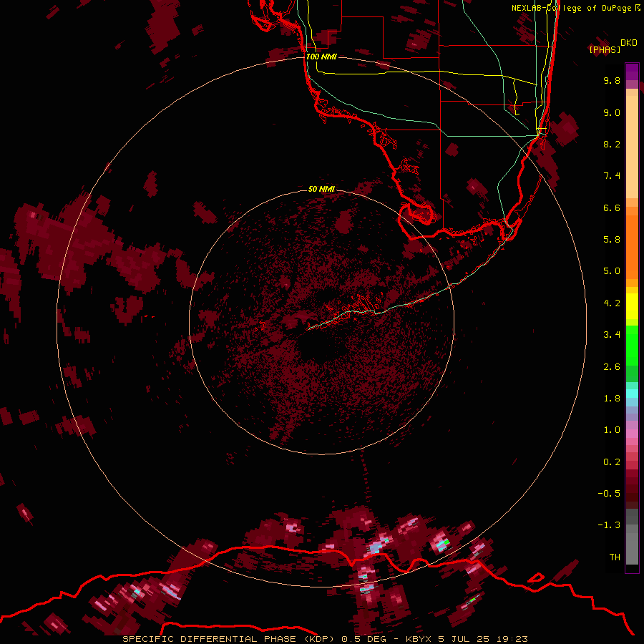Click the 100 NMI range ring label

[x=321, y=57]
